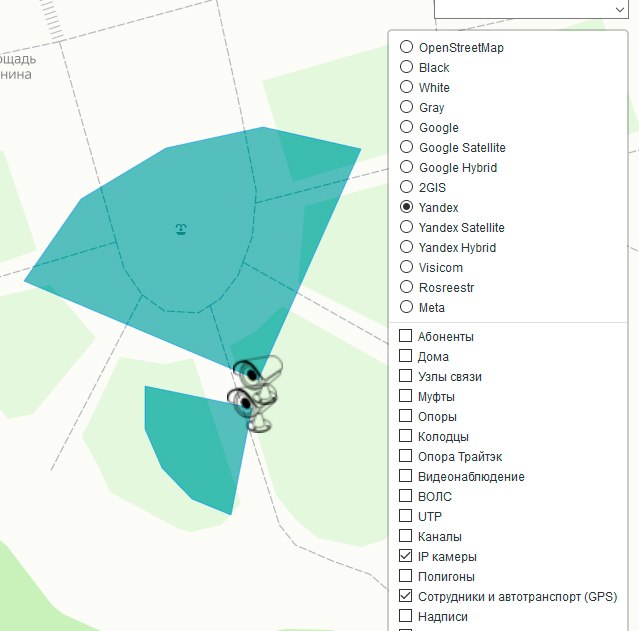Select the 2GIS map layer
639x631 pixels.
pos(406,187)
